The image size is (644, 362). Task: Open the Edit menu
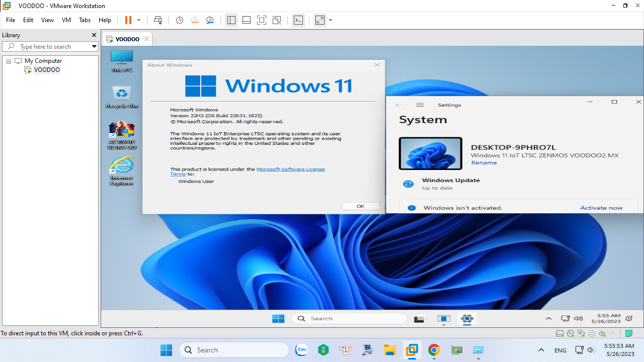[x=28, y=20]
